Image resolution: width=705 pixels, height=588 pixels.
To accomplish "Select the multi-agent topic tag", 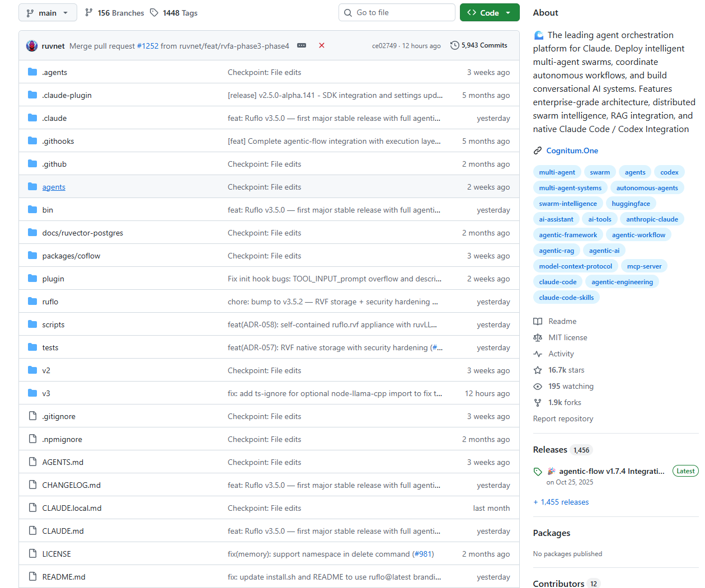I will pos(557,172).
